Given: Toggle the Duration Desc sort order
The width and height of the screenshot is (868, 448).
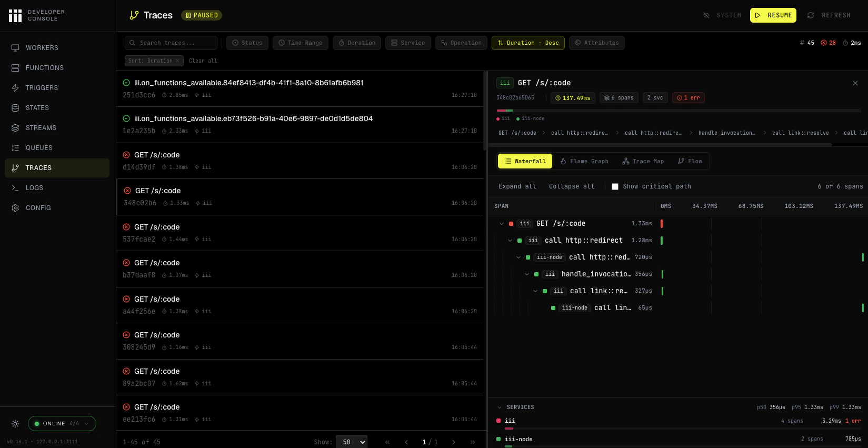Looking at the screenshot, I should click(528, 43).
